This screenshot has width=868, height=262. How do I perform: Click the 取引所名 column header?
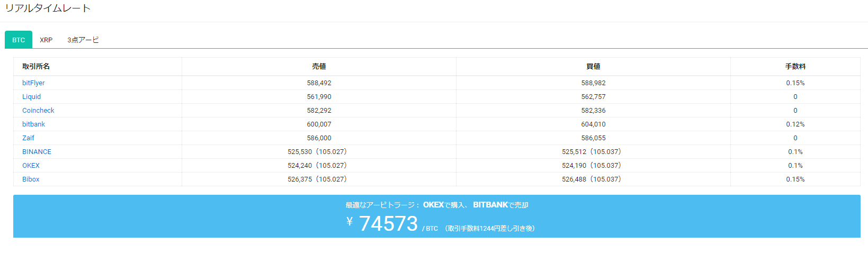point(36,66)
